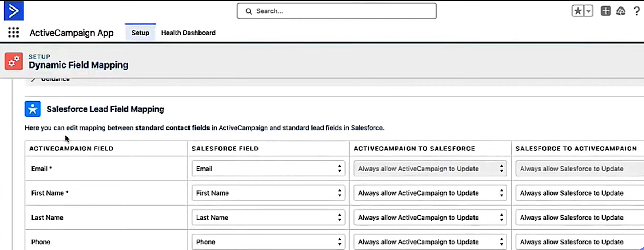The height and width of the screenshot is (250, 644).
Task: Open Salesforce field dropdown for Last Name row
Action: click(269, 217)
